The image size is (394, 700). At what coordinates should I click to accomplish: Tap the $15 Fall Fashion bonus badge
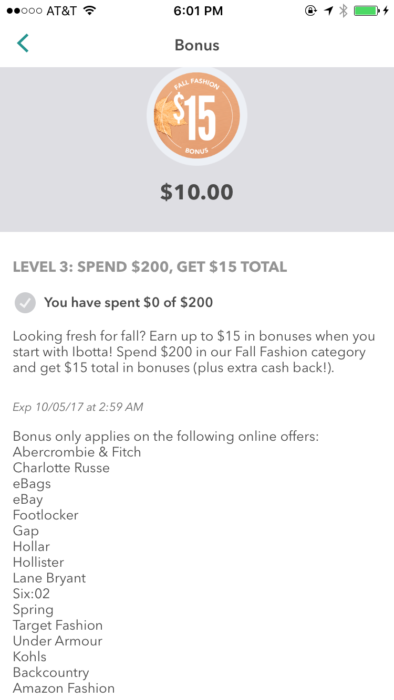point(197,115)
